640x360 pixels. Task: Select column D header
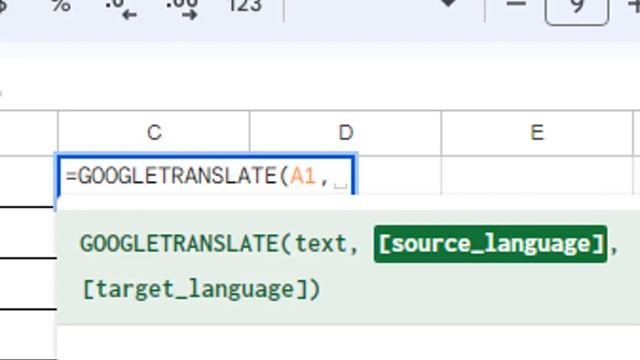345,133
